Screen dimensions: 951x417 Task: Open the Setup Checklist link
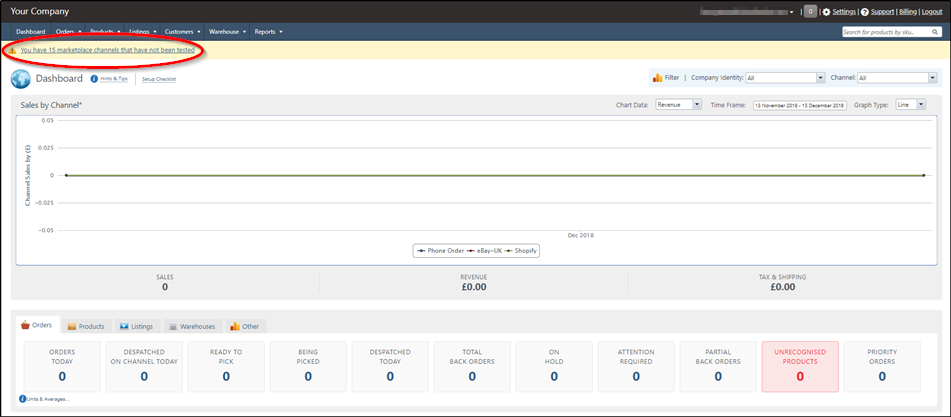click(159, 79)
